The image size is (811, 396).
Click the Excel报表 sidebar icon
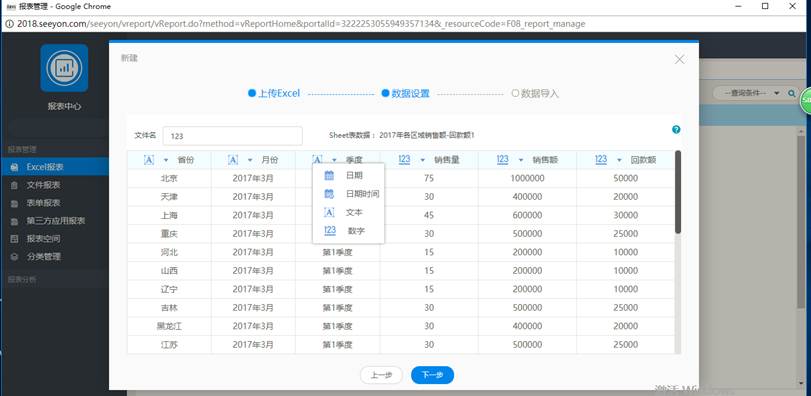point(15,167)
